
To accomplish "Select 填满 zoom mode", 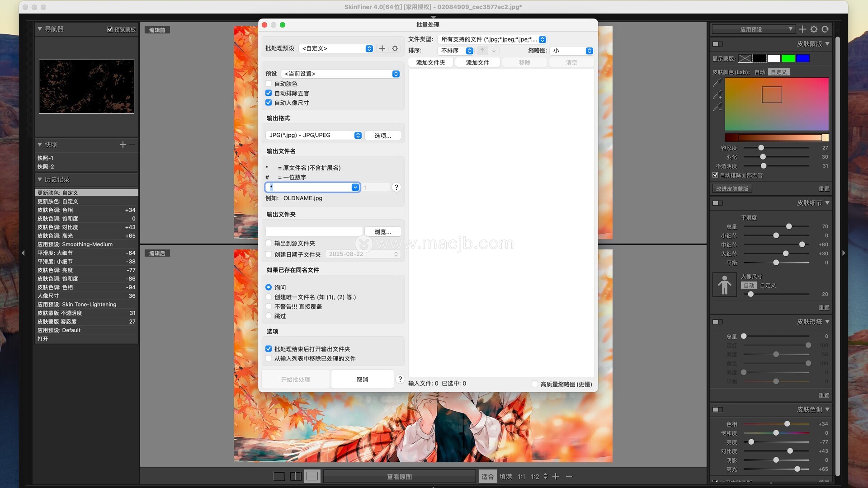I will (505, 476).
